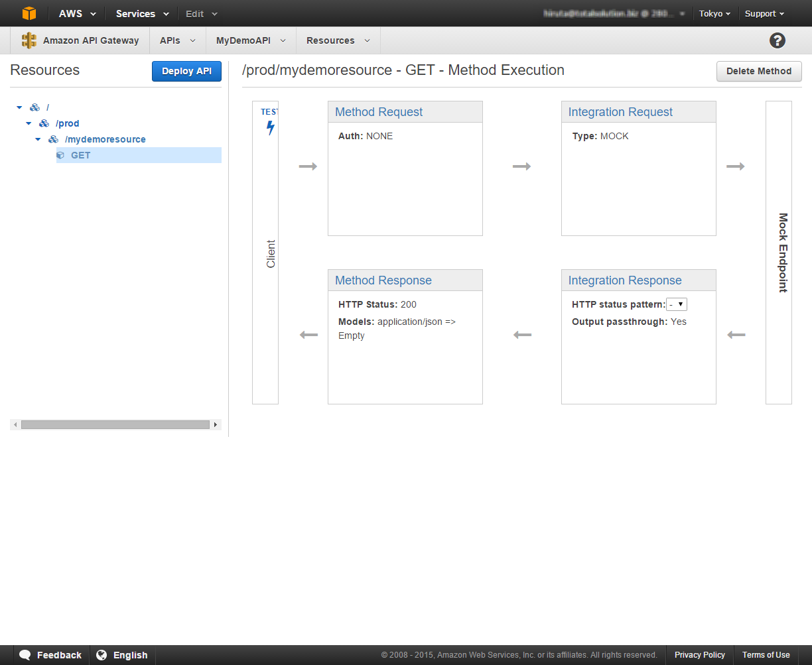
Task: Open the help question mark icon
Action: coord(778,40)
